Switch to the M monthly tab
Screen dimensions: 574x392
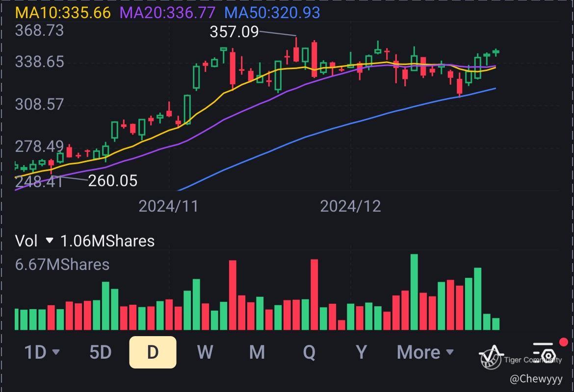257,352
